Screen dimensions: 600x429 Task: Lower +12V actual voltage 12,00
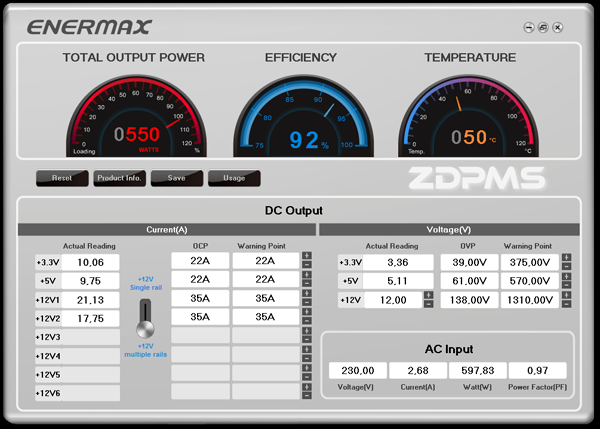(429, 304)
